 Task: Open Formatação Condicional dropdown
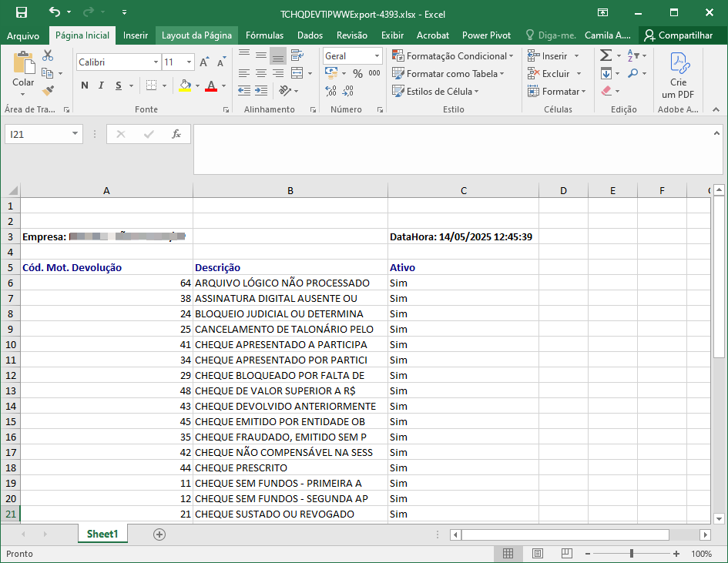(x=453, y=56)
